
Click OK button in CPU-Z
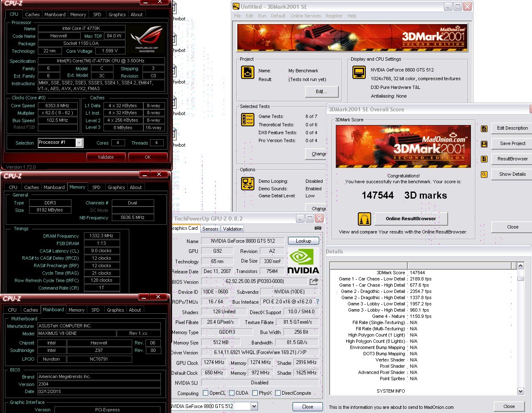click(148, 157)
